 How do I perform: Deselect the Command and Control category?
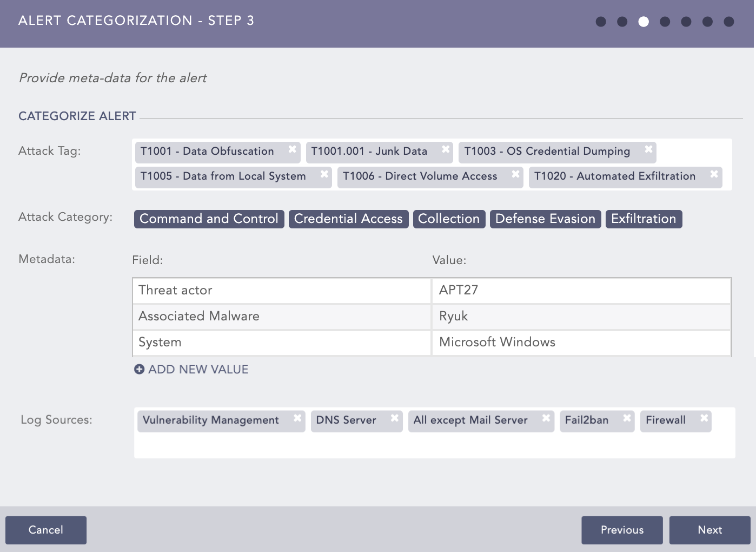click(x=209, y=219)
